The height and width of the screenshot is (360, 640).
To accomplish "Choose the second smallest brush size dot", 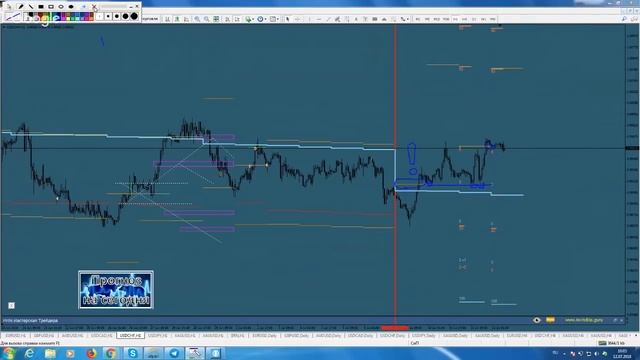I will (x=108, y=16).
